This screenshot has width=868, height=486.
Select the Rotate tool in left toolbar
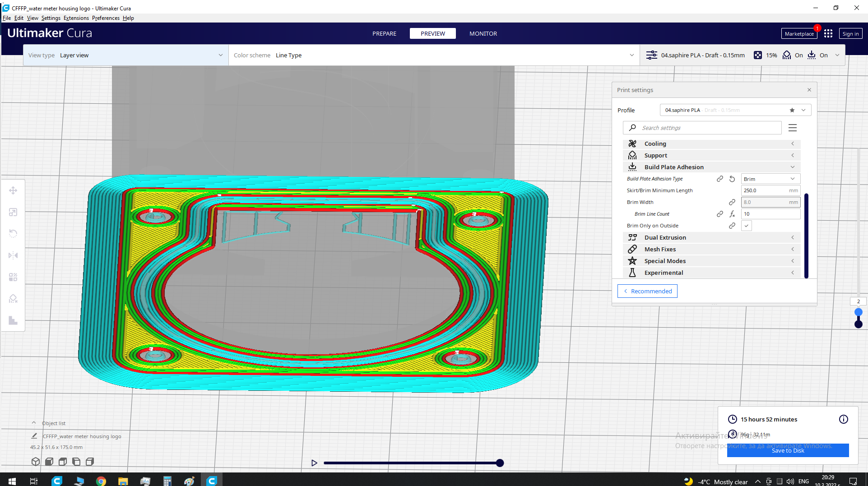[x=13, y=234]
